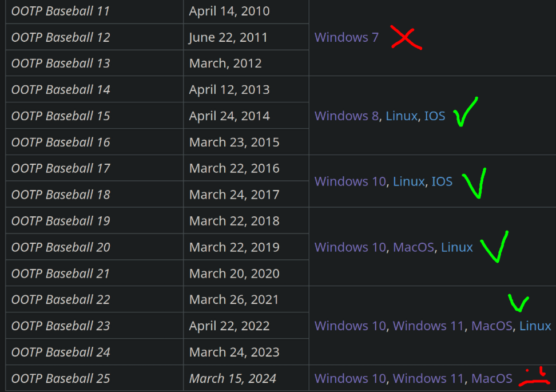Select the OOTP Baseball 11 cell

(x=95, y=11)
